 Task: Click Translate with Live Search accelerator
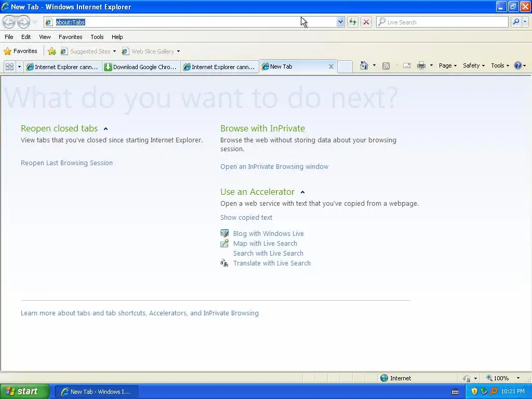272,263
